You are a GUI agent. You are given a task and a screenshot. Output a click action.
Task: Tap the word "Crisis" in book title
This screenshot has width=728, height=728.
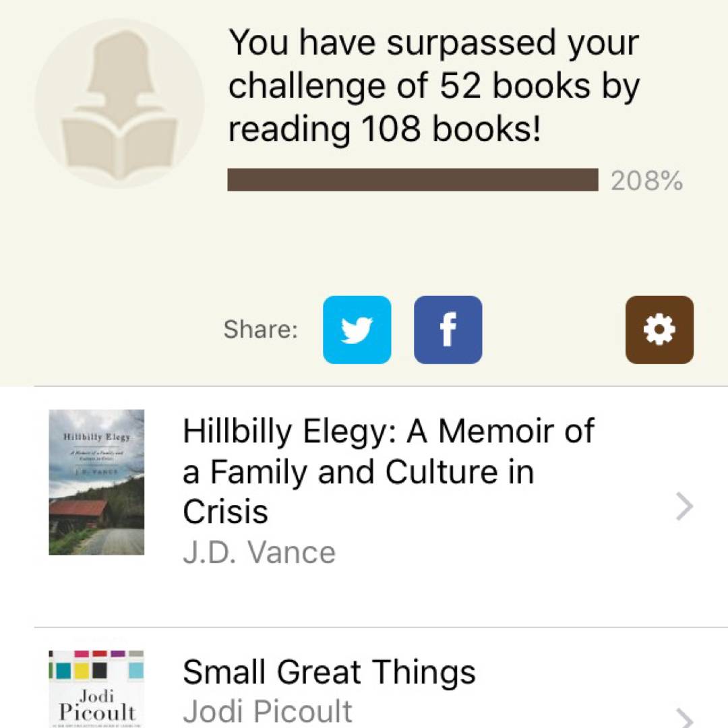(x=225, y=512)
